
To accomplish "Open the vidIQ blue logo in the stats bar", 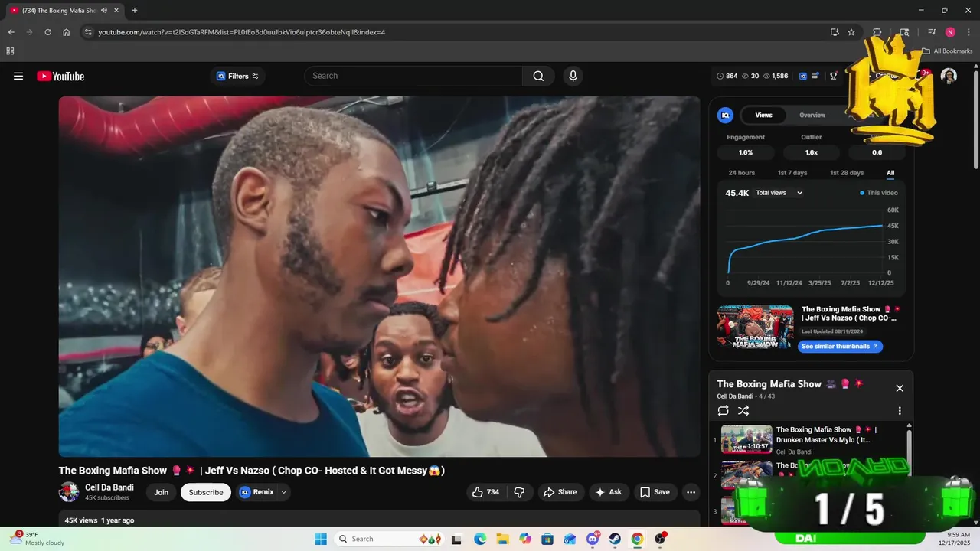I will (x=803, y=76).
